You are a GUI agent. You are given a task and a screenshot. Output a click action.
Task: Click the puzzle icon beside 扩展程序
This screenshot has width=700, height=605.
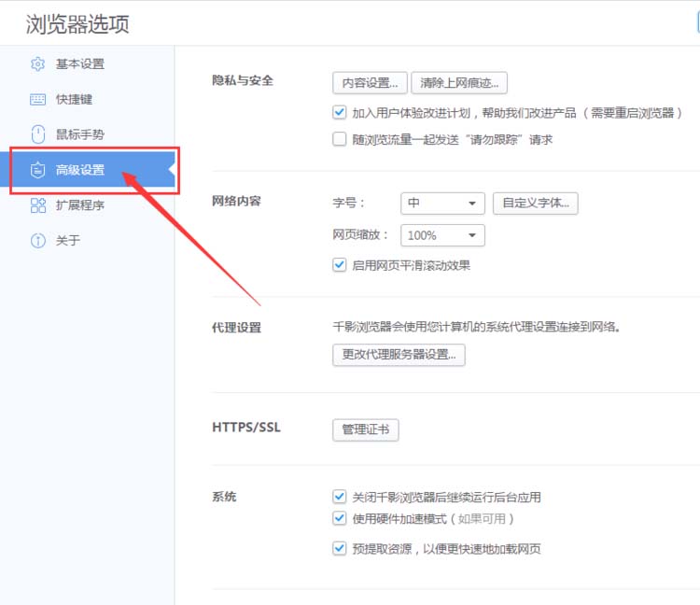point(38,205)
